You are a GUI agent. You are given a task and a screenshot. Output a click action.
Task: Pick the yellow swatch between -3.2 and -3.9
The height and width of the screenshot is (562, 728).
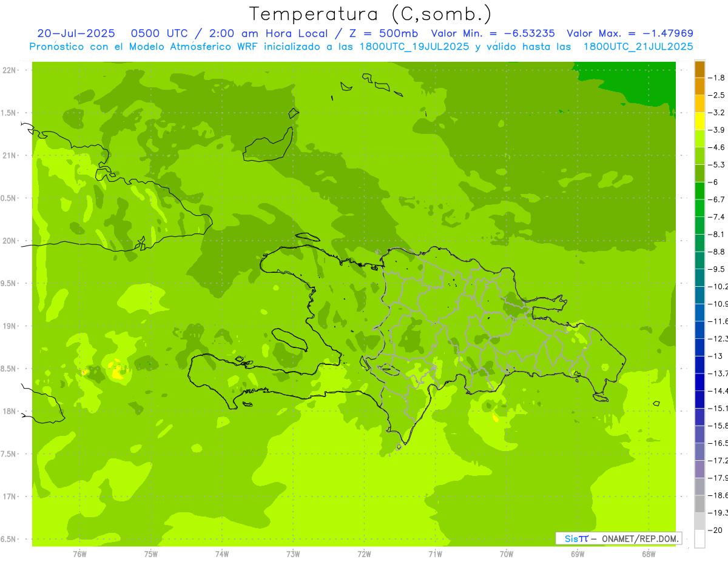coord(699,121)
